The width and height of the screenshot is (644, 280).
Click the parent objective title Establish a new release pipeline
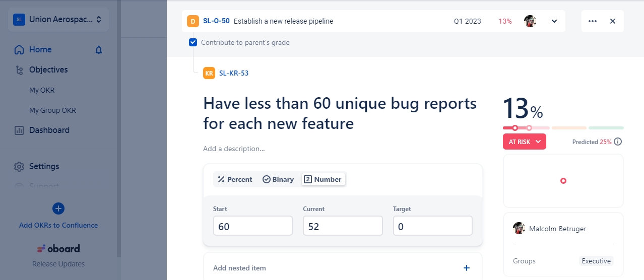coord(283,21)
